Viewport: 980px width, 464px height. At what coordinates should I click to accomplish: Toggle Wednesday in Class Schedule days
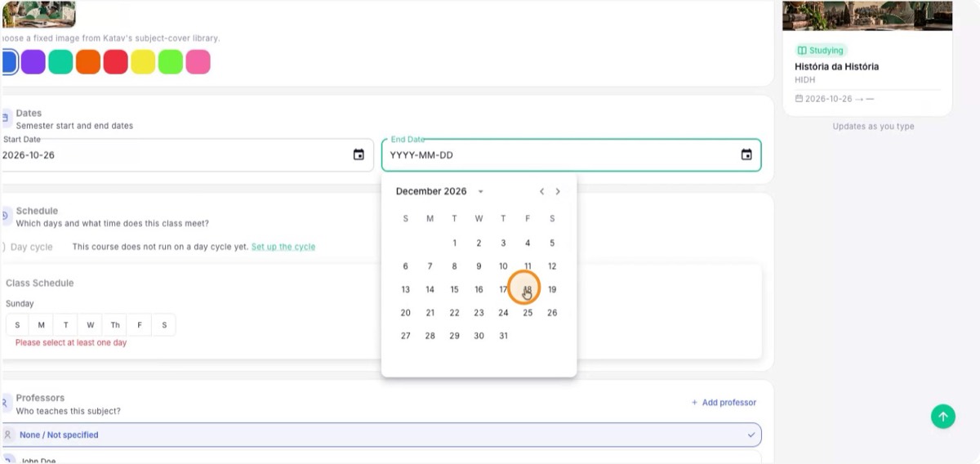click(91, 325)
